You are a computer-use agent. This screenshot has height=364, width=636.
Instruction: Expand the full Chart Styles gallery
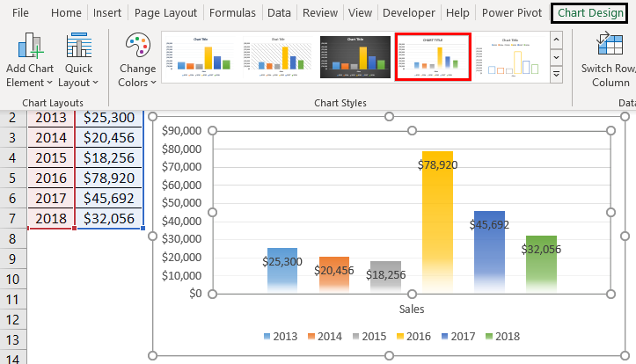[556, 75]
